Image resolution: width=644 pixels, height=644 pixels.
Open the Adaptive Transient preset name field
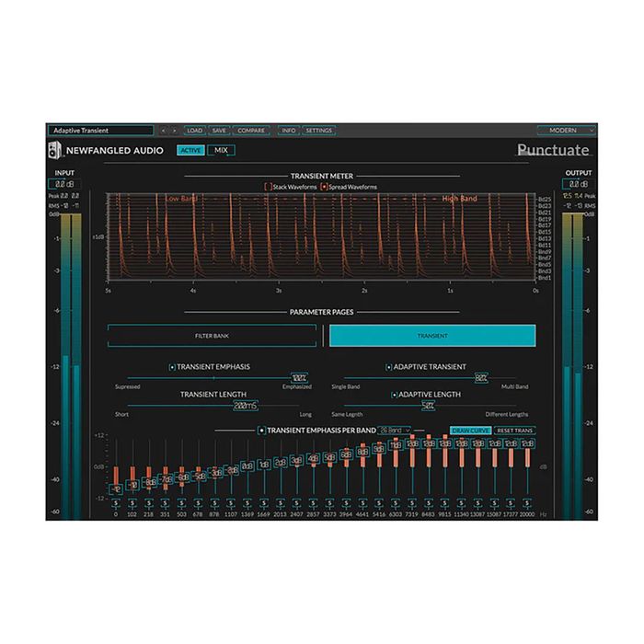pyautogui.click(x=99, y=131)
